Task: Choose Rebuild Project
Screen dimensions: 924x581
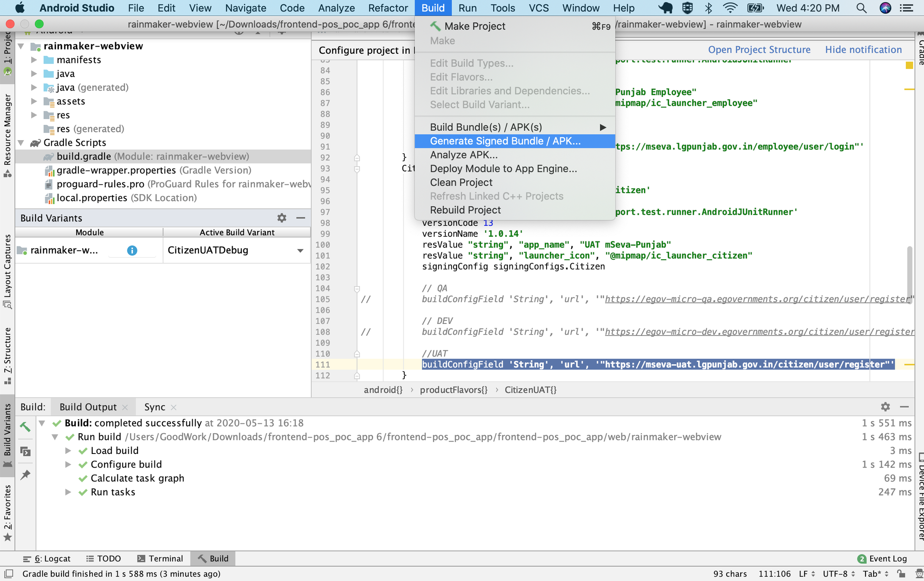Action: click(x=515, y=210)
